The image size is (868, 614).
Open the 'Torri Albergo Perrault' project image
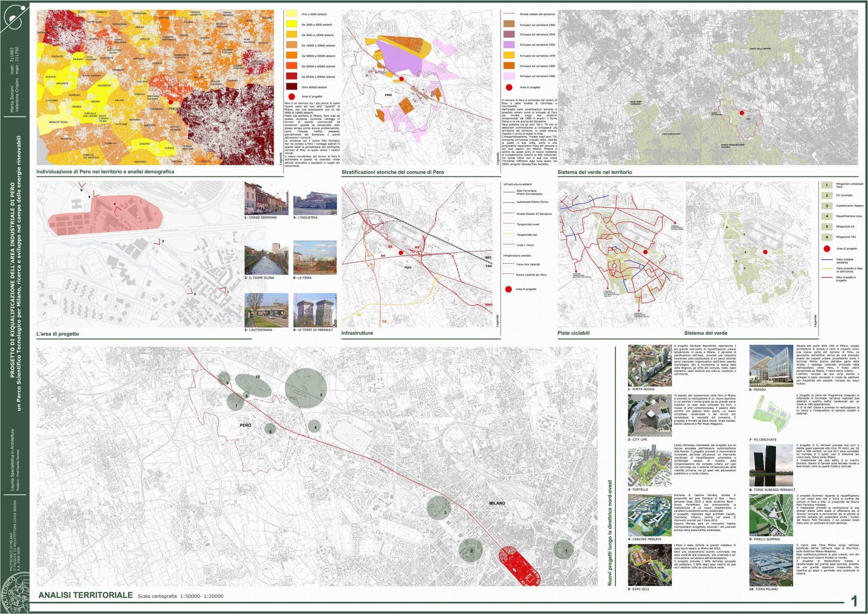coord(771,466)
